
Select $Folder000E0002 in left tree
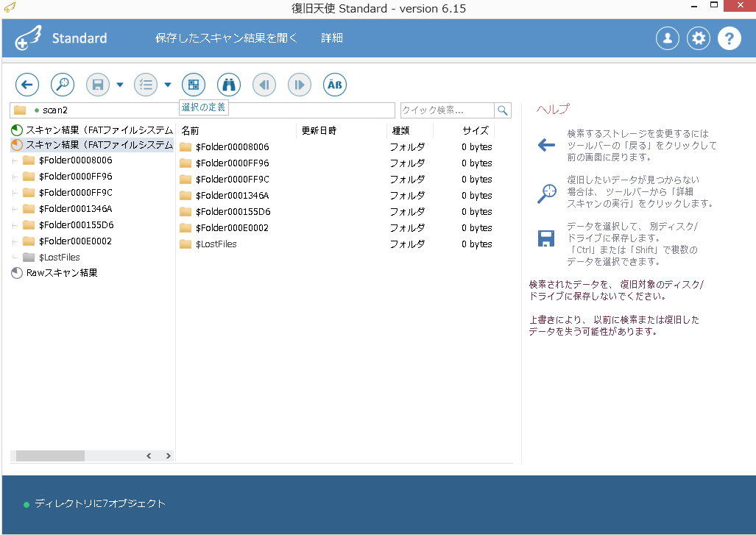[68, 241]
